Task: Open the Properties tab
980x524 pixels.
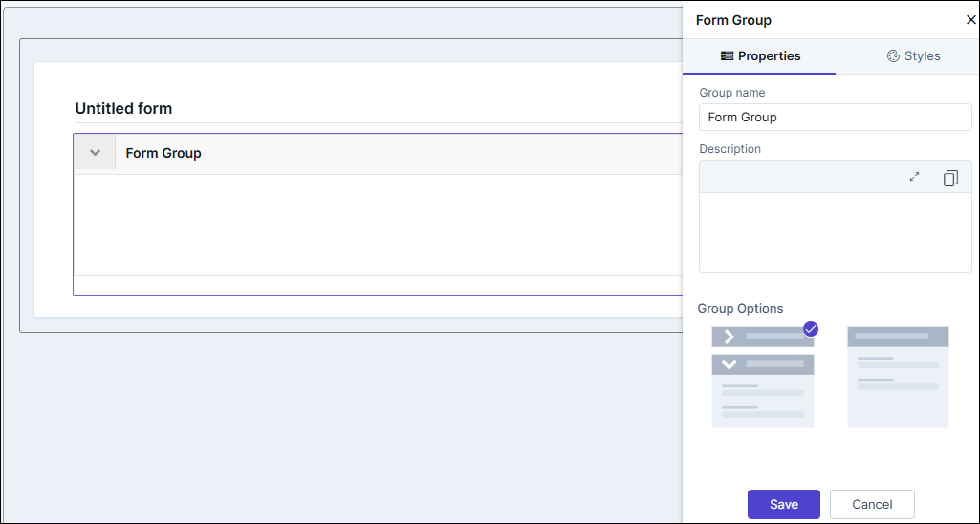Action: pos(760,55)
